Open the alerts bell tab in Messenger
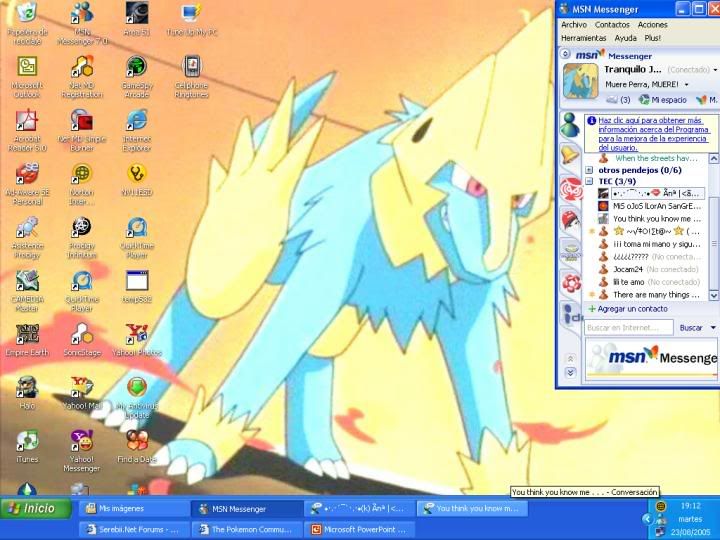The image size is (720, 540). [570, 156]
